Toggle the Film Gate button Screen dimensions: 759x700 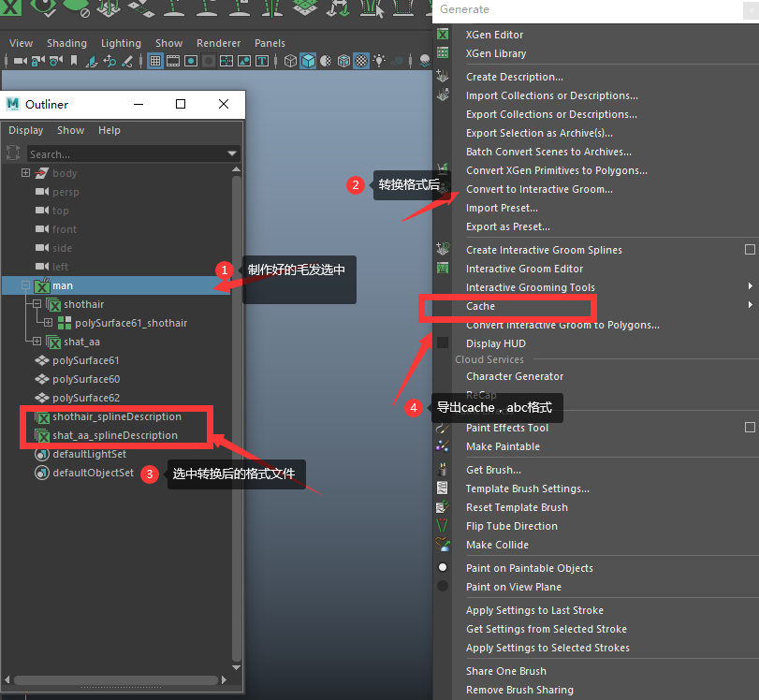[173, 61]
